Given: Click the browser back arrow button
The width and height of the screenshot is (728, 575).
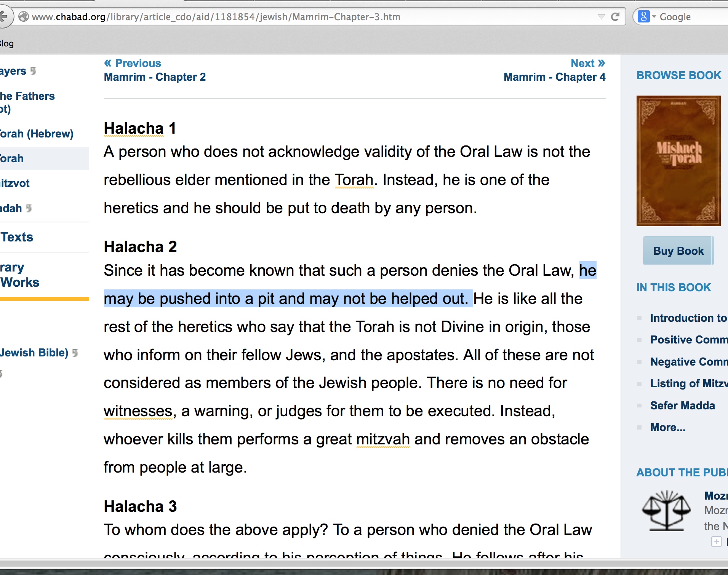Looking at the screenshot, I should click(4, 17).
